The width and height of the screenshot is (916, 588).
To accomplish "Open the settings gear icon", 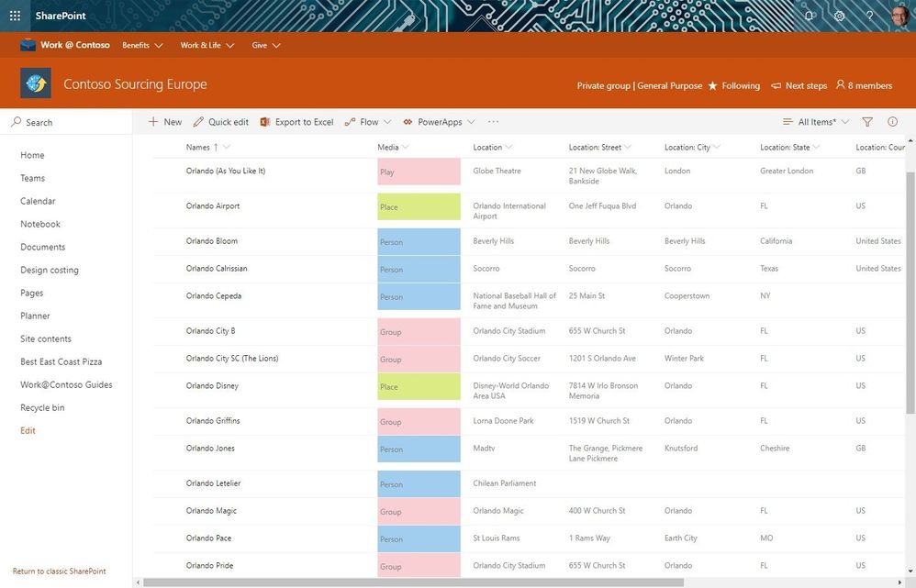I will click(840, 16).
